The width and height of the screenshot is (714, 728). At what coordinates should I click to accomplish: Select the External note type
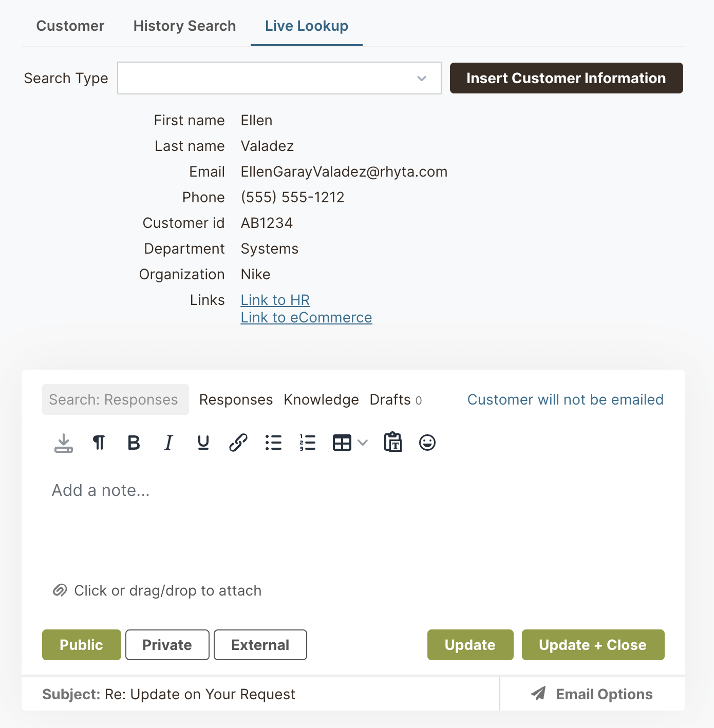[x=260, y=645]
